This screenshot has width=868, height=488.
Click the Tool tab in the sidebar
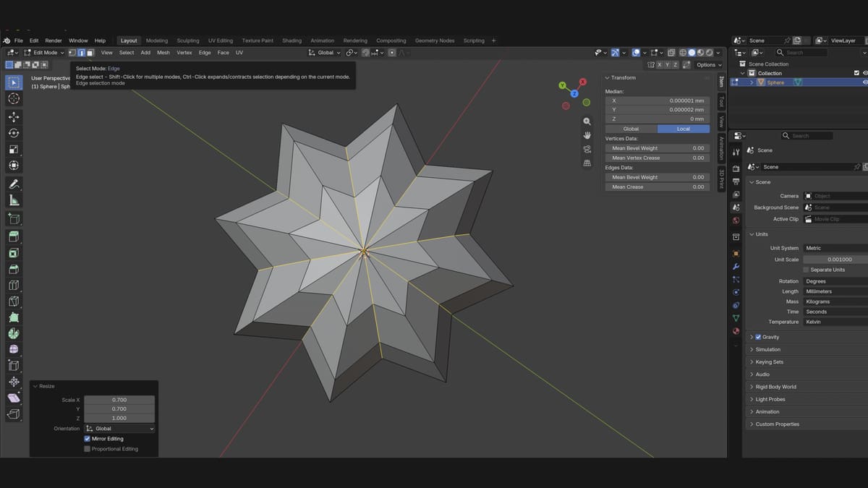(721, 102)
